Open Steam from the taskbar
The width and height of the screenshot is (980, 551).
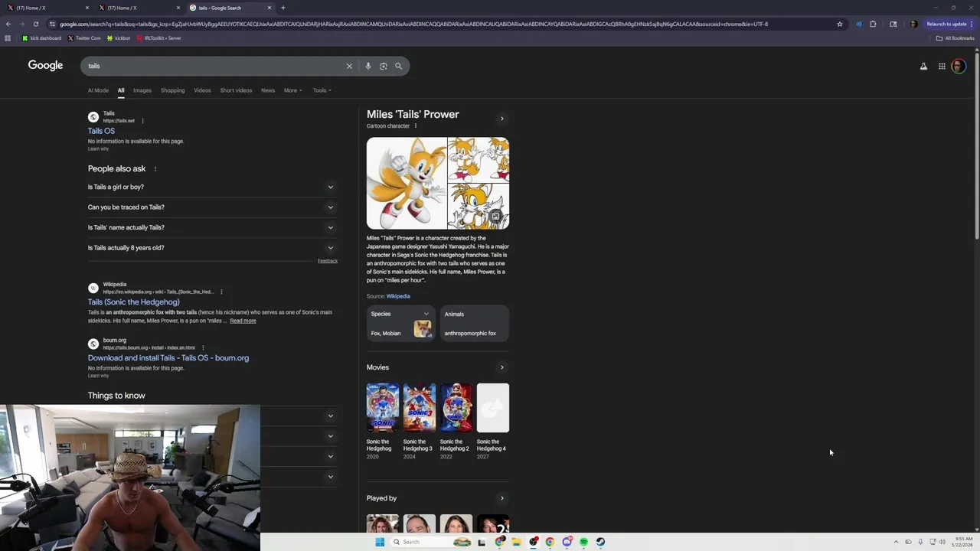pos(600,542)
